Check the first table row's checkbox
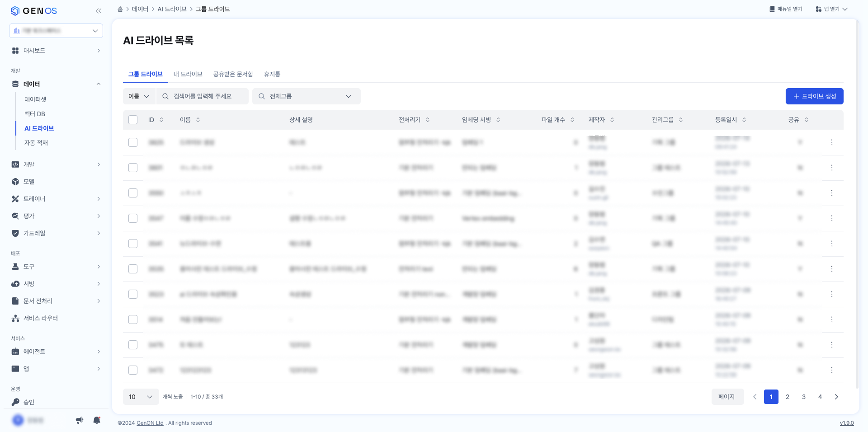The width and height of the screenshot is (868, 432). [x=133, y=142]
